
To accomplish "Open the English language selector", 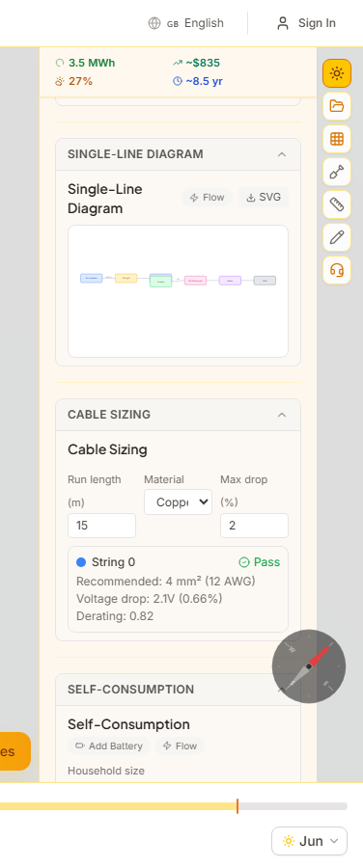I will 186,23.
